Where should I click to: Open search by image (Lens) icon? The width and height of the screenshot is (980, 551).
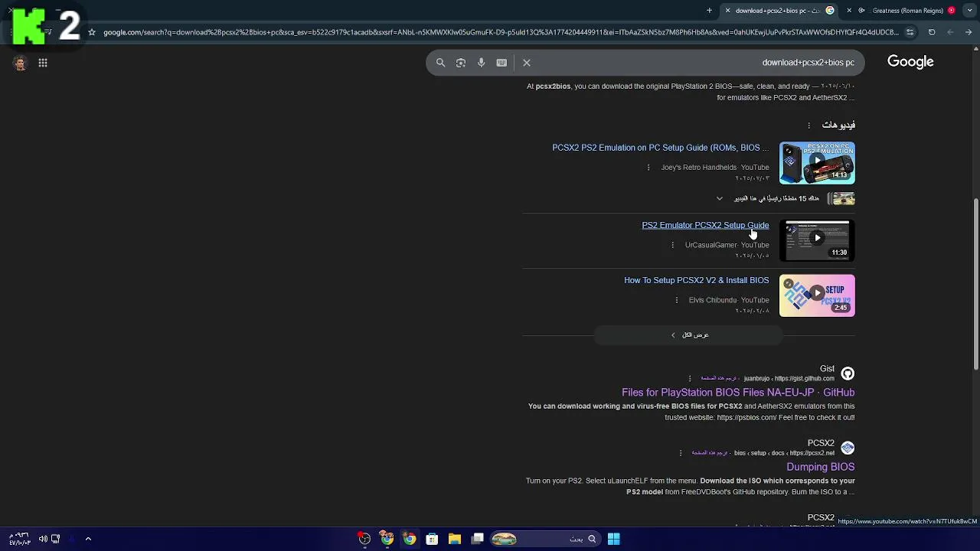click(x=461, y=63)
